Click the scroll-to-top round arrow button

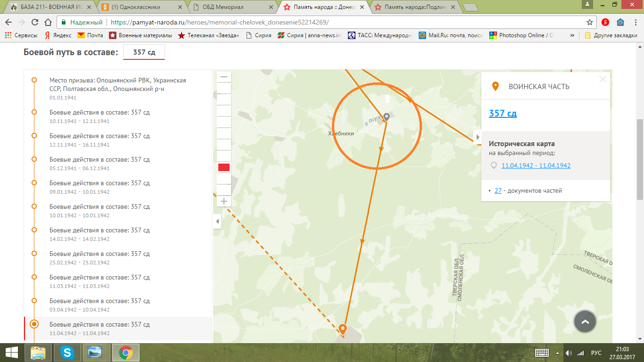[x=585, y=322]
